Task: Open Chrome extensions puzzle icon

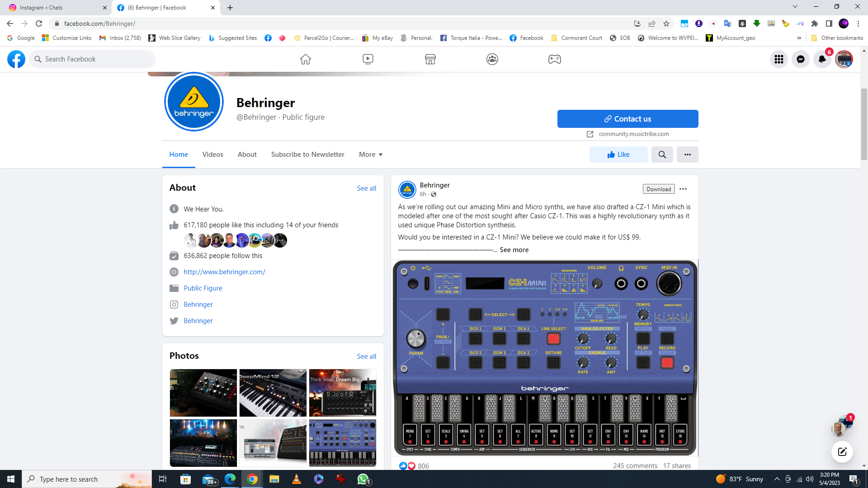Action: coord(815,23)
